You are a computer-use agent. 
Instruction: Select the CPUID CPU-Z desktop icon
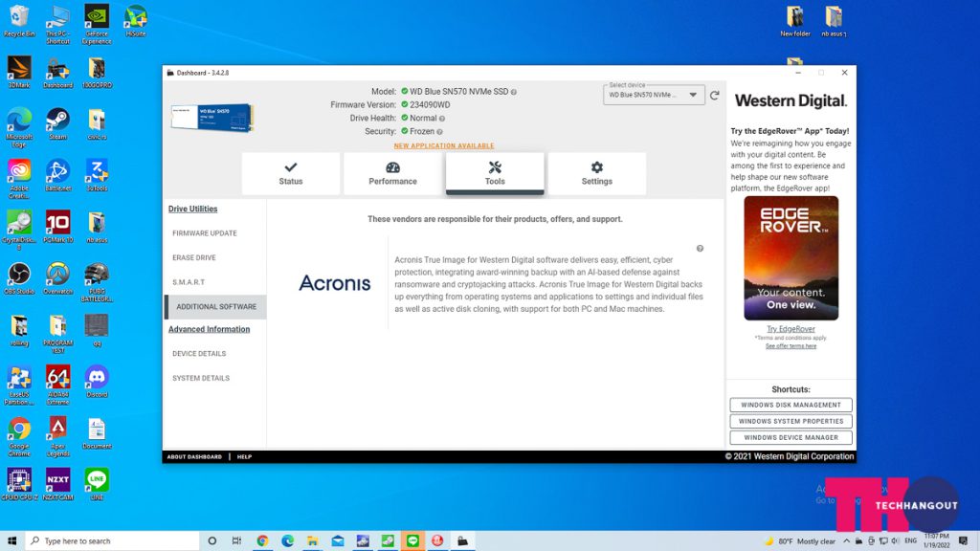19,484
